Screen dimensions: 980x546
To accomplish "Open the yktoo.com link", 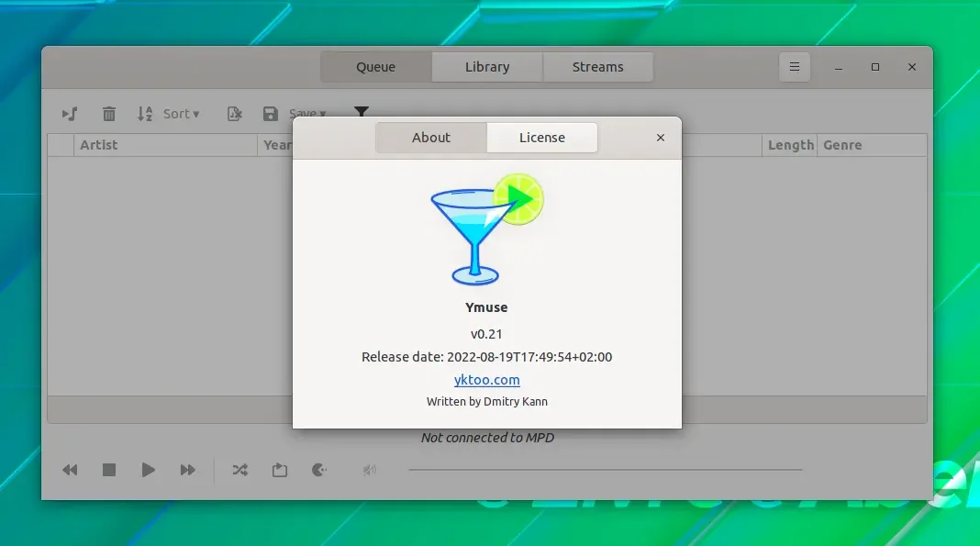I will [487, 380].
